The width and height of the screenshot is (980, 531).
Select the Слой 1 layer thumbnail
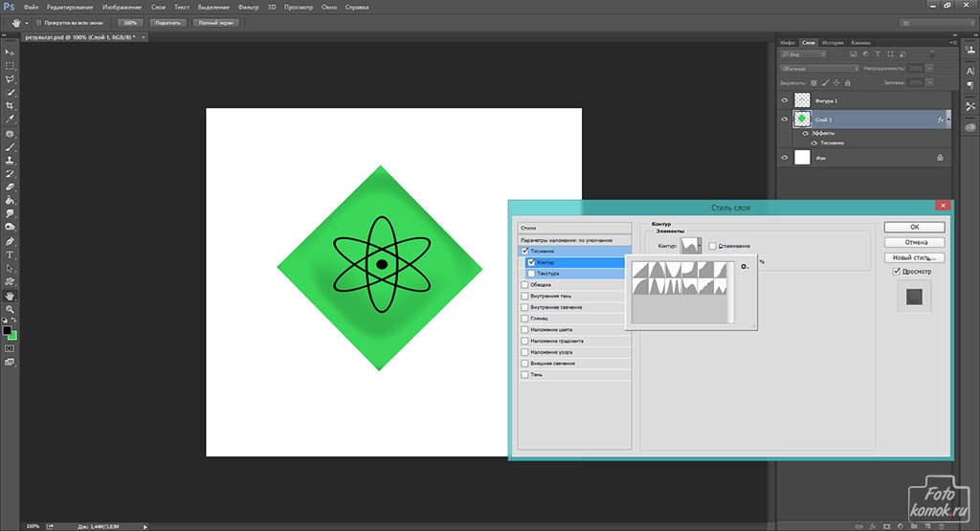click(x=802, y=119)
